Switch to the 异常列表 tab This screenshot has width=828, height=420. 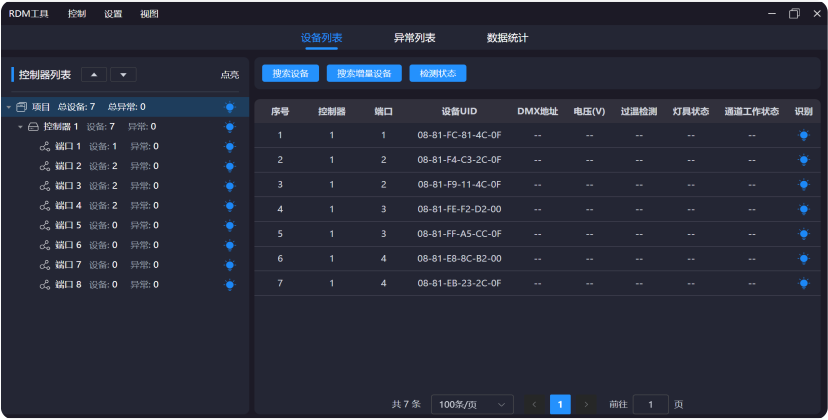pos(414,38)
